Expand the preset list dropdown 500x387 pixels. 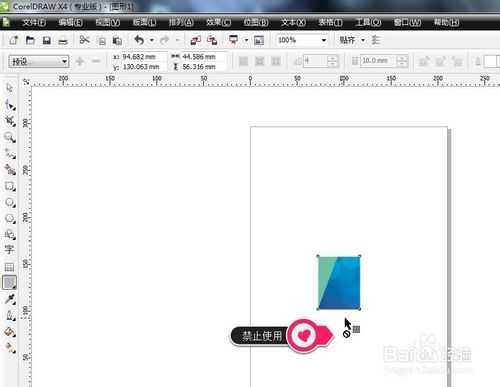(64, 61)
